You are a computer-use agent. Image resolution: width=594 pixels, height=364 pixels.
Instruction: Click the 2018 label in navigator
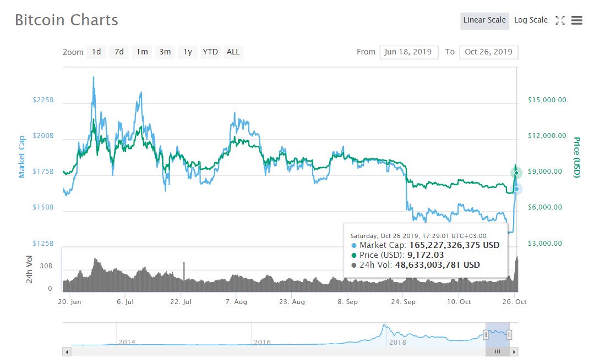[398, 343]
